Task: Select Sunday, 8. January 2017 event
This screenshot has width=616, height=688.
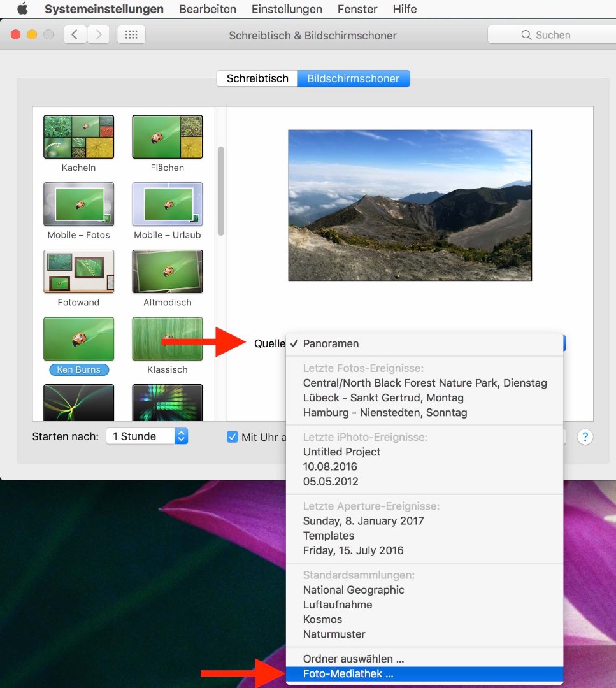Action: 424,521
